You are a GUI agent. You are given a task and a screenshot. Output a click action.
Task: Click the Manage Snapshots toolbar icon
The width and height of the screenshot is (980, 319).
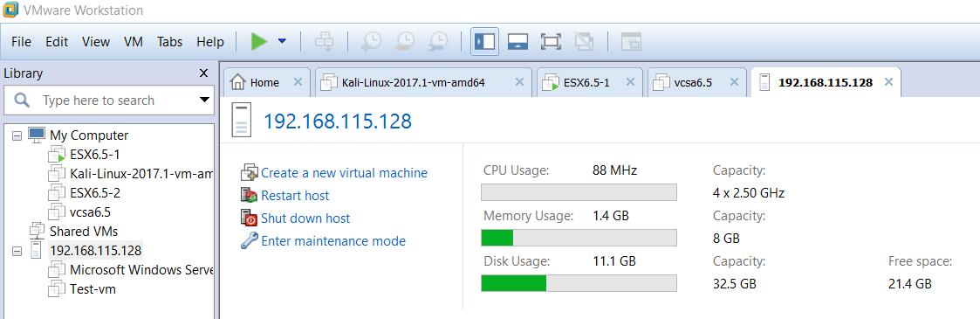(437, 41)
